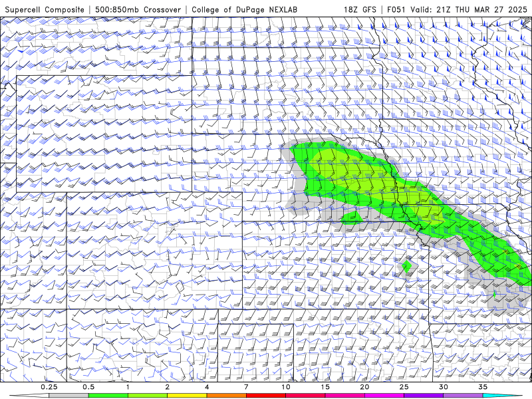Click the "15" legend value
Viewport: 532px width, 399px height.
point(325,387)
